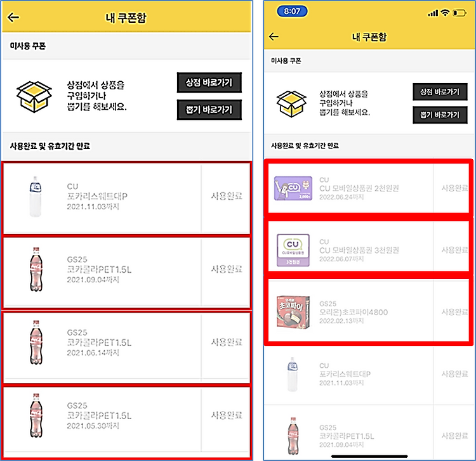
Task: Tap the right screen's yellow box icon
Action: (291, 104)
